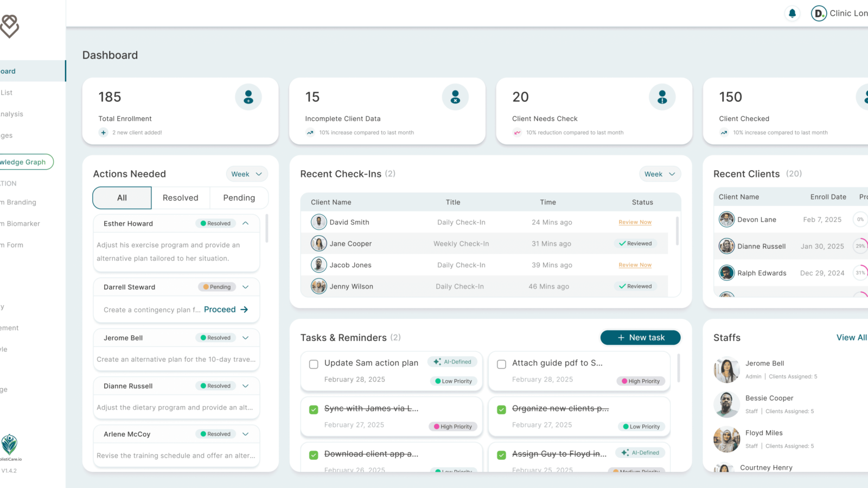Click Dianne Russell's avatar in Recent Clients

click(x=726, y=246)
